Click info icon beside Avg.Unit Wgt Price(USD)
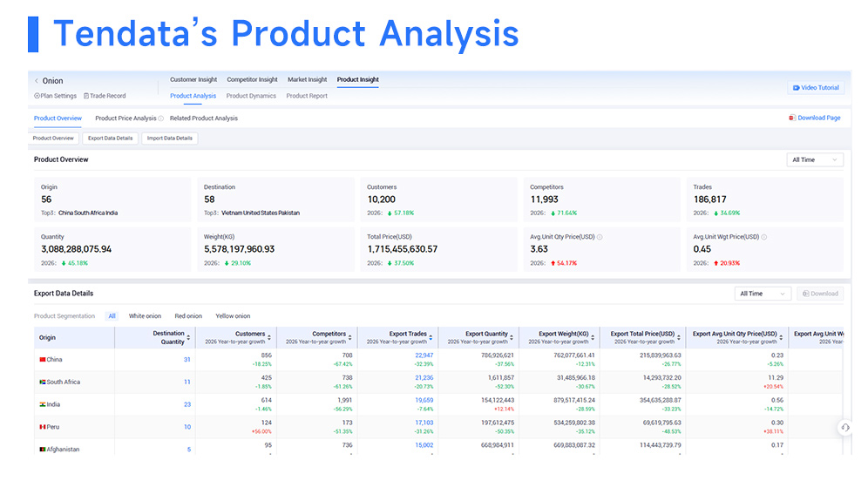The width and height of the screenshot is (868, 494). tap(764, 237)
